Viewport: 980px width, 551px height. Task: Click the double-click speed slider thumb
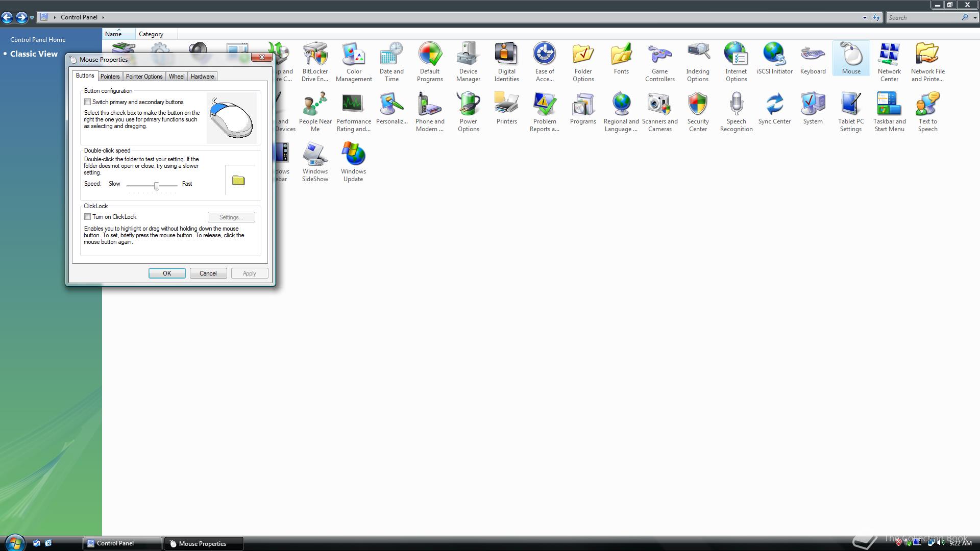(157, 186)
